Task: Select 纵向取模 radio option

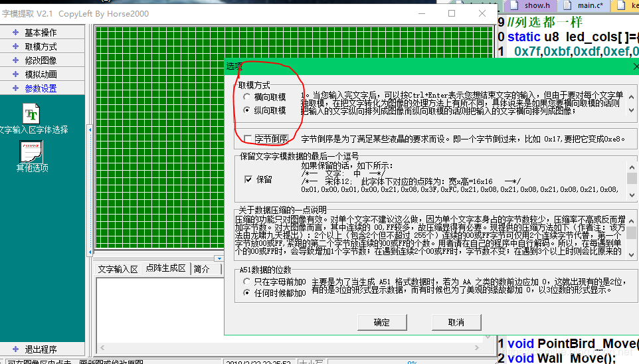Action: tap(246, 110)
